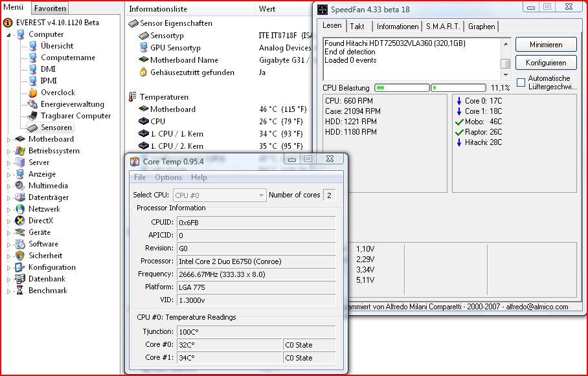Viewport: 588px width, 376px height.
Task: Expand the Benchmark tree node
Action: (x=8, y=291)
